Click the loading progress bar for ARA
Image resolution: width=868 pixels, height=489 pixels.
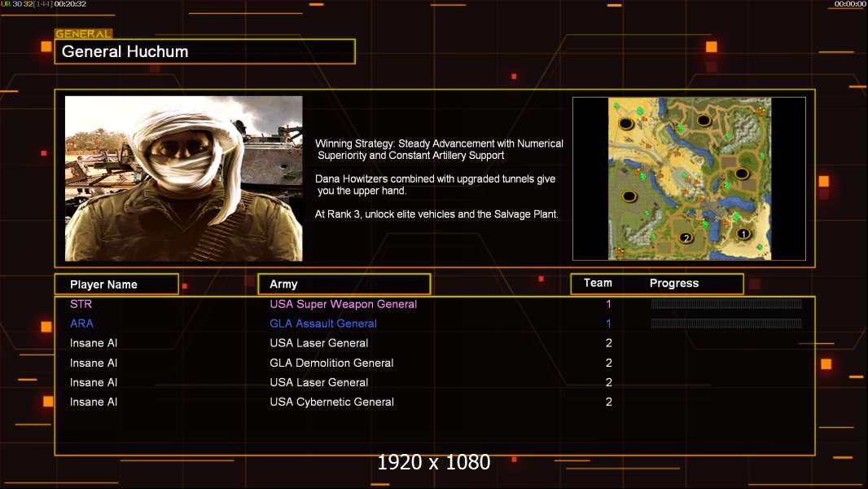click(726, 324)
